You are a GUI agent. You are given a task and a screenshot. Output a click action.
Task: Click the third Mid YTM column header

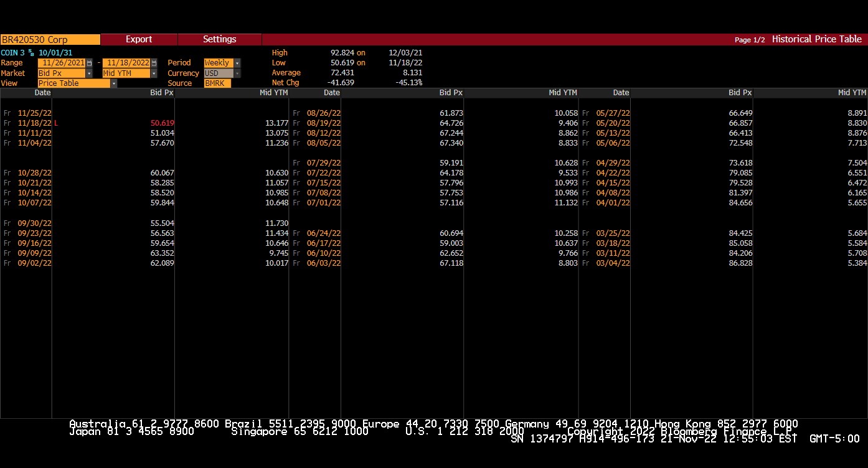click(x=852, y=93)
